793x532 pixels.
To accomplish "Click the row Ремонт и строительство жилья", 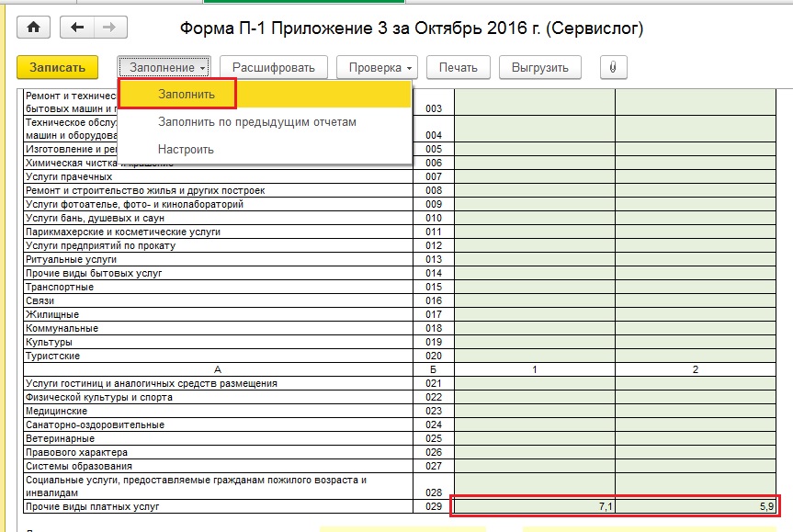I will pos(218,190).
